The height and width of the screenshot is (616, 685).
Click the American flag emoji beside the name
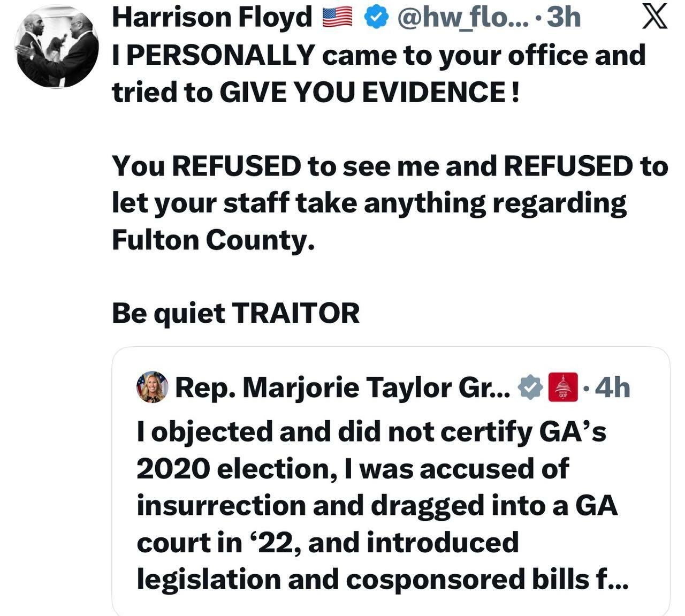click(x=337, y=17)
